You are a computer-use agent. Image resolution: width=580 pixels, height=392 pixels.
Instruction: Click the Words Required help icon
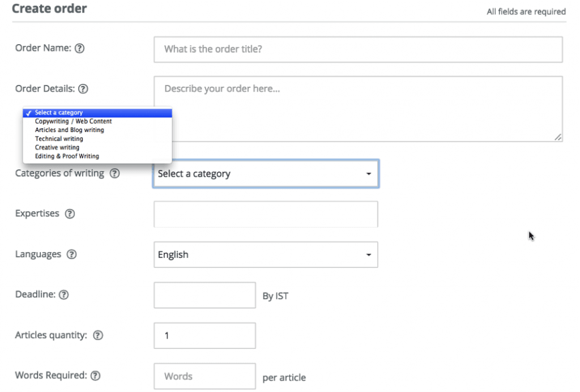[x=95, y=376]
